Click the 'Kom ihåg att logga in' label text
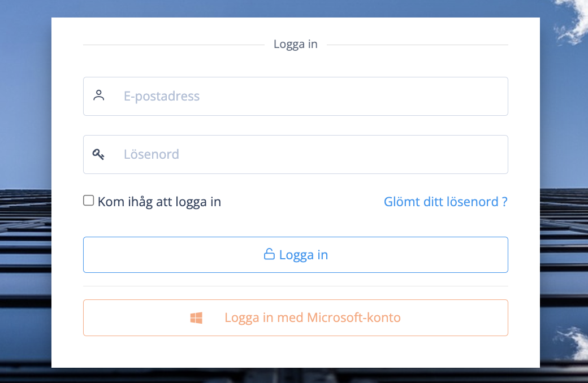 point(159,202)
